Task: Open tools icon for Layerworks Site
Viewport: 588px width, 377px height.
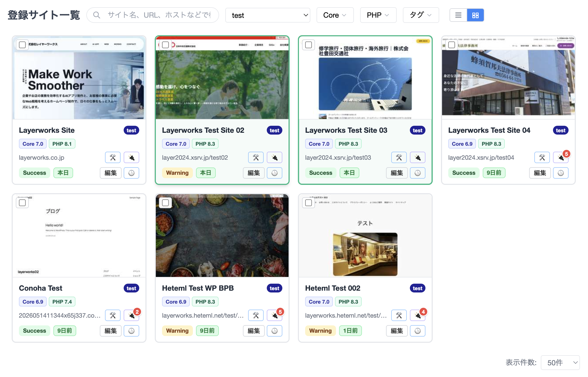Action: tap(113, 157)
